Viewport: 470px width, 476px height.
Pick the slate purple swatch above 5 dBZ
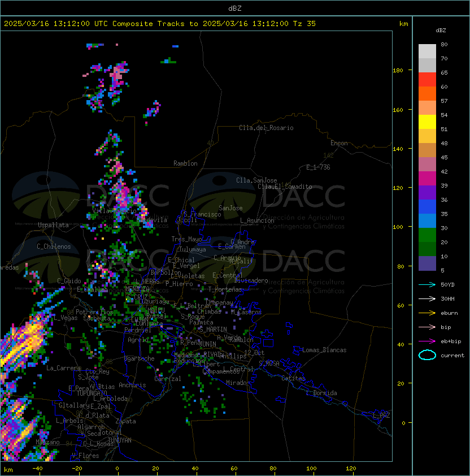(x=427, y=263)
